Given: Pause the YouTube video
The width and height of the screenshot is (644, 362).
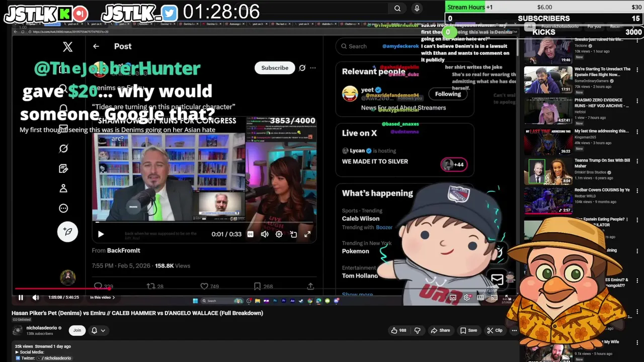Looking at the screenshot, I should (21, 297).
